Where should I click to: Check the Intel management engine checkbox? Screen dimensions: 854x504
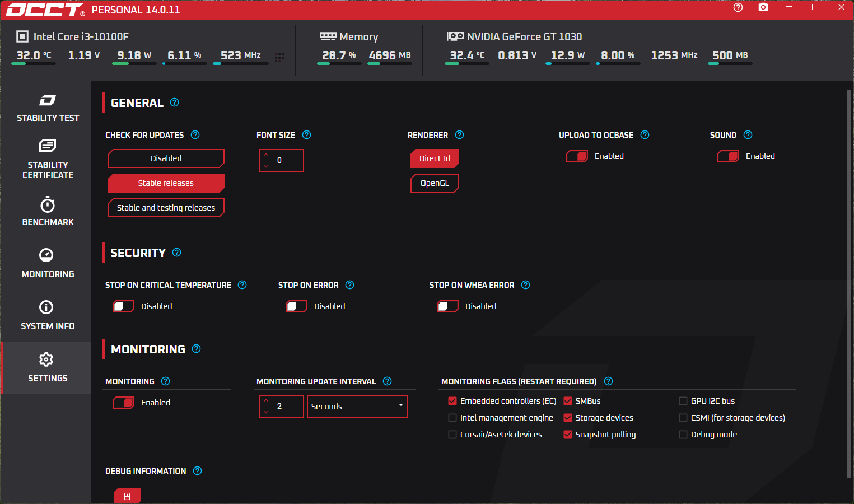(452, 418)
